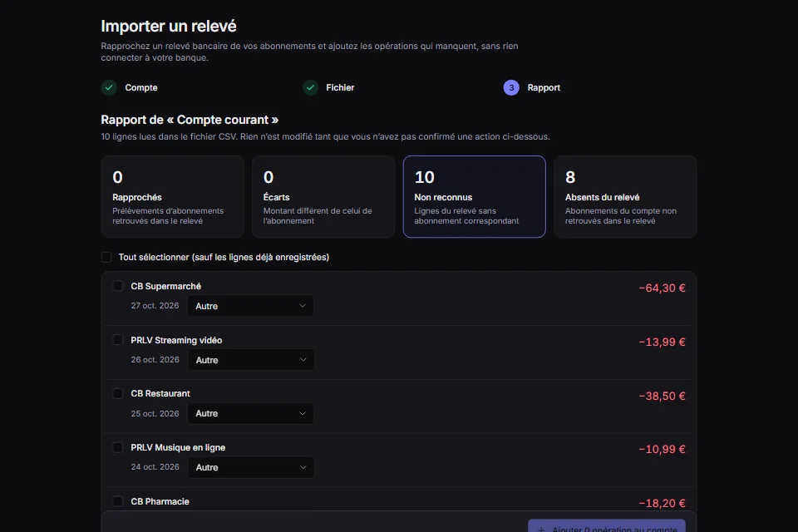Screen dimensions: 798x532
Task: Click the Rapport de « Compte courant » heading
Action: click(190, 120)
